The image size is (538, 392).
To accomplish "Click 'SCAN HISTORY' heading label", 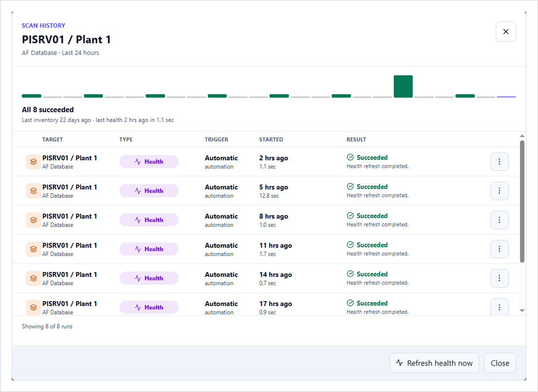I will click(x=44, y=25).
